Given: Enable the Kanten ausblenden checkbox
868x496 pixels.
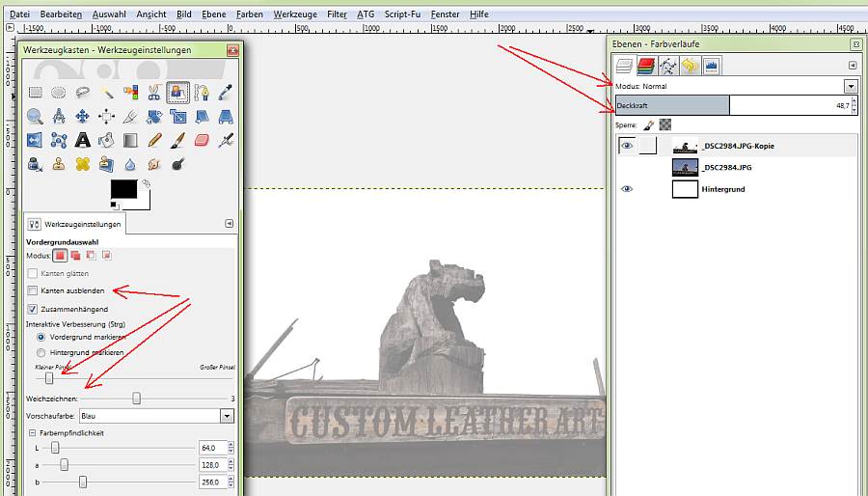Looking at the screenshot, I should coord(33,290).
